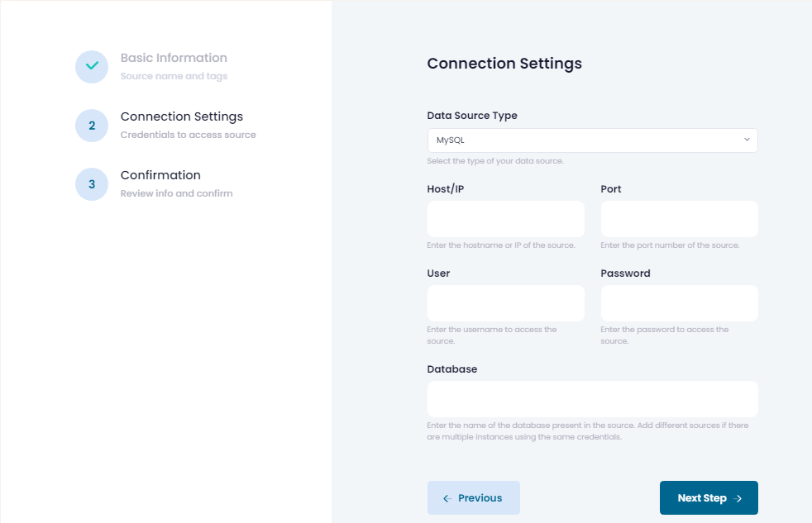Click the step 2 number circle
Viewport: 812px width, 523px height.
(x=92, y=126)
